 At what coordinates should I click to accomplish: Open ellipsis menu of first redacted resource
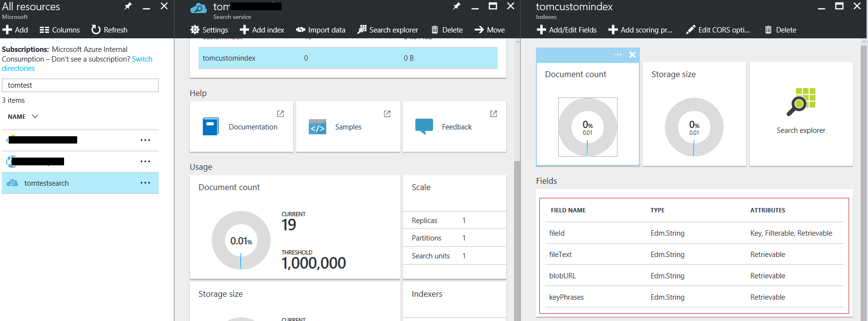coord(145,140)
